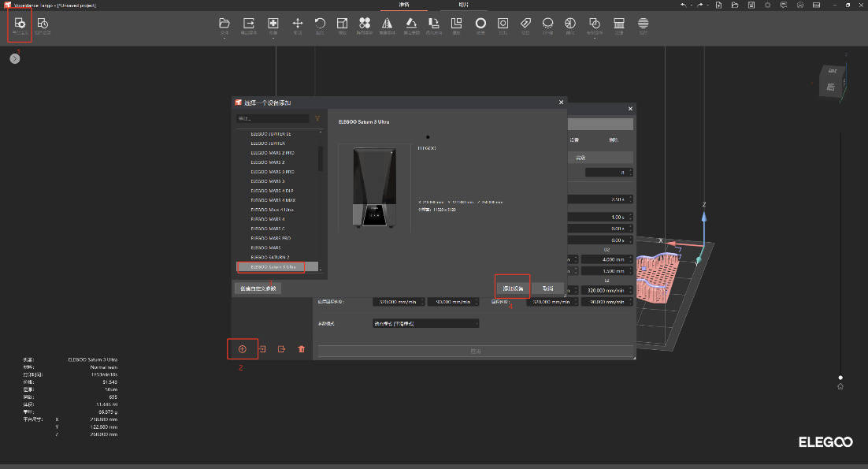Click the split sphere tool icon
Viewport: 868px width, 469px height.
[570, 23]
